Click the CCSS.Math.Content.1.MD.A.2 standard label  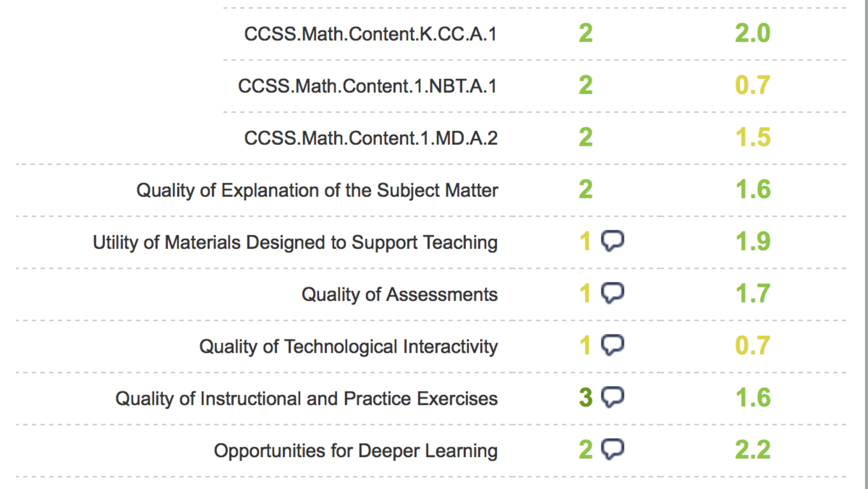pos(370,138)
